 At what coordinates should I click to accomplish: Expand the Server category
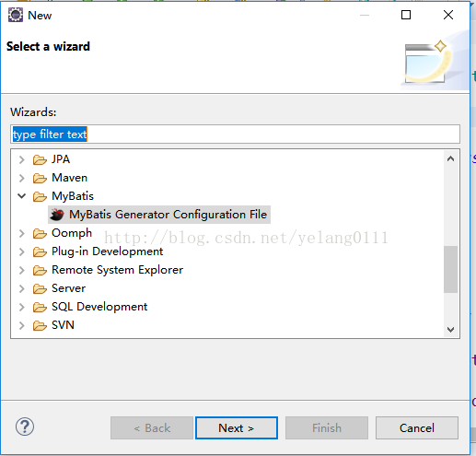[21, 288]
